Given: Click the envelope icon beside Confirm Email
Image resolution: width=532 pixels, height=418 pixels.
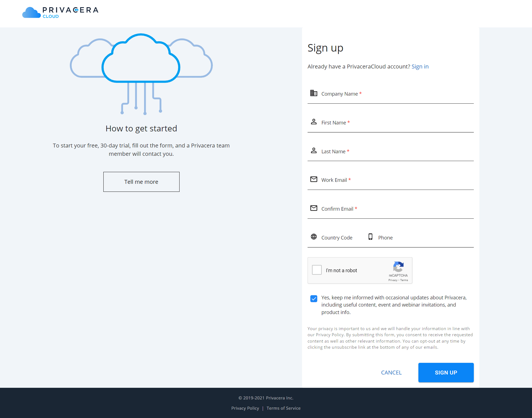Looking at the screenshot, I should coord(314,208).
